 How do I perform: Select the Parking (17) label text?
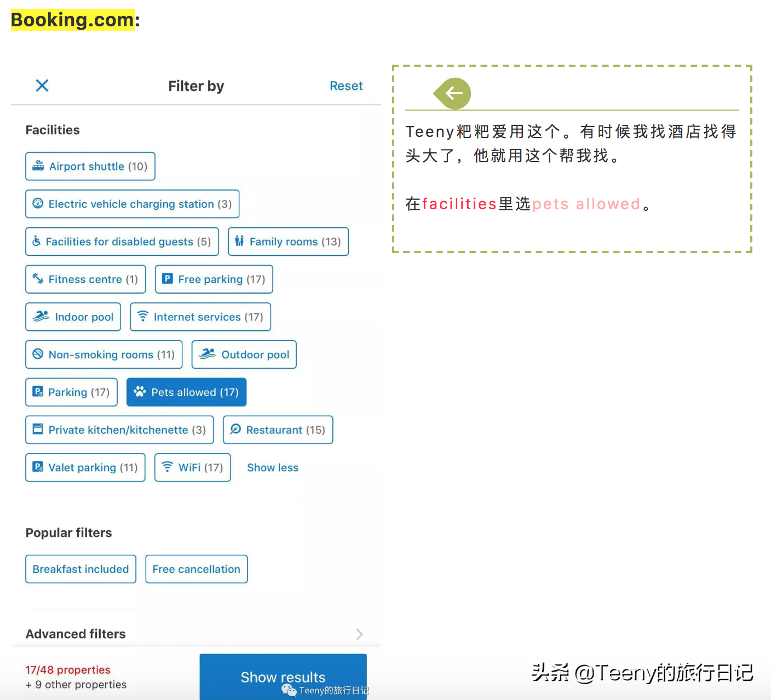click(x=79, y=392)
